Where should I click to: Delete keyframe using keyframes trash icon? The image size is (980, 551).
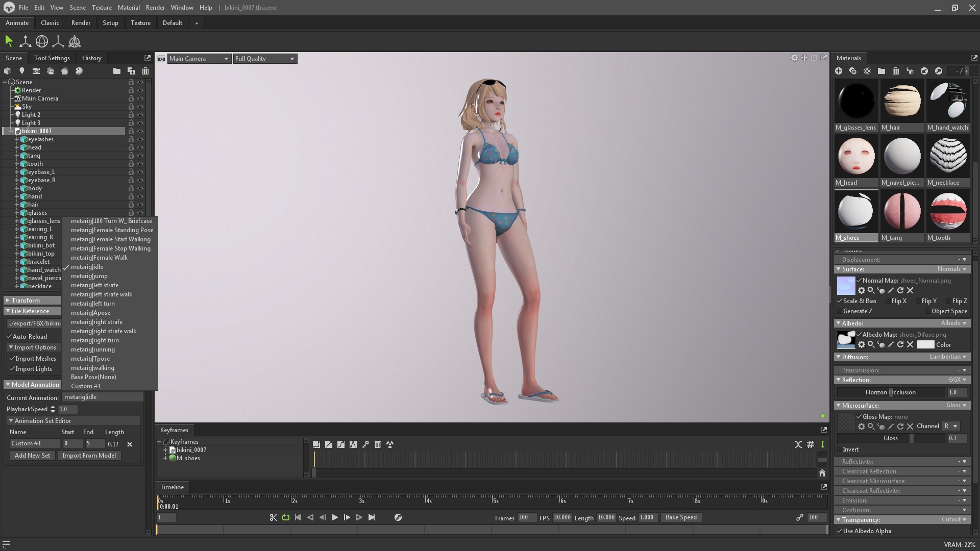pos(378,444)
